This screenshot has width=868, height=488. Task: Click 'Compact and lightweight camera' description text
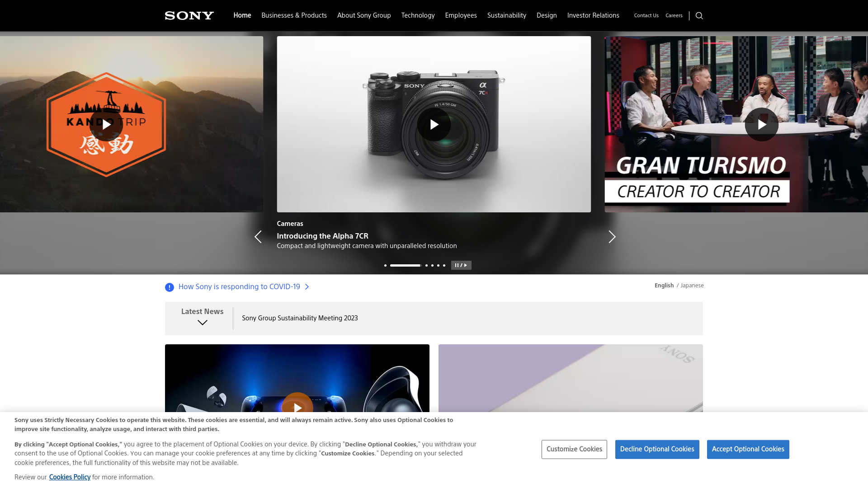click(367, 246)
